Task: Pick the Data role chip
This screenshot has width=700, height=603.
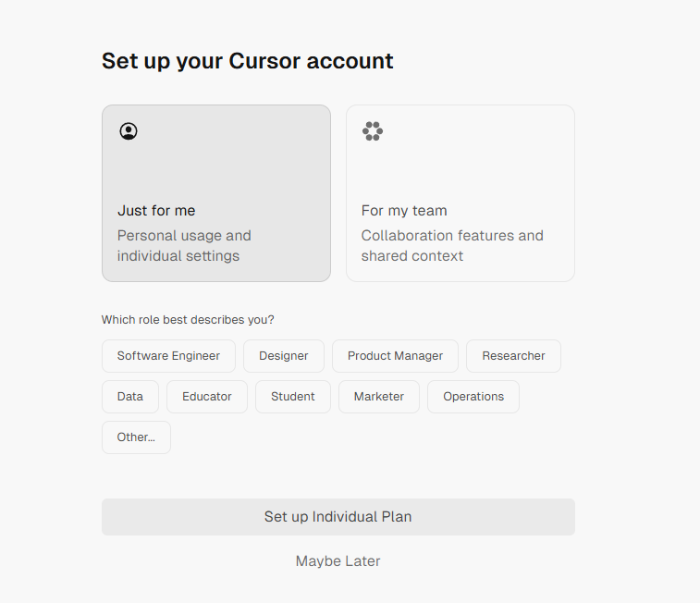Action: pyautogui.click(x=129, y=397)
